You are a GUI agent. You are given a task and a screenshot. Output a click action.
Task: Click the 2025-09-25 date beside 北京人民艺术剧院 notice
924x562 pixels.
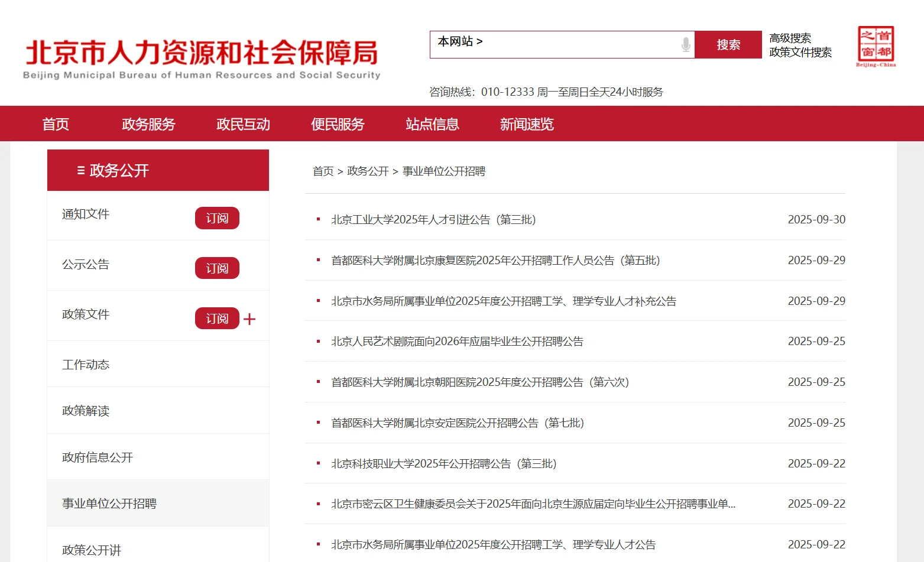(x=816, y=342)
